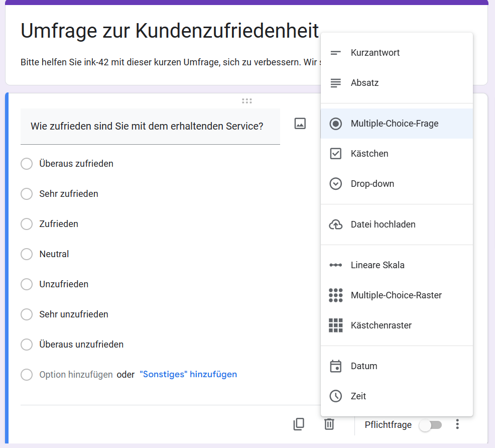Select the Neutral radio button
The width and height of the screenshot is (495, 448).
[27, 254]
